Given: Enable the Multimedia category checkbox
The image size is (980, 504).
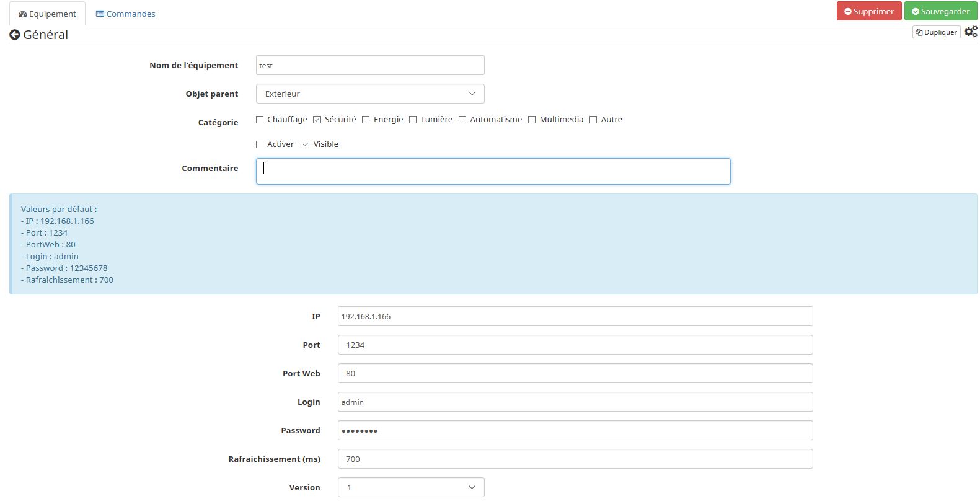Looking at the screenshot, I should click(532, 120).
